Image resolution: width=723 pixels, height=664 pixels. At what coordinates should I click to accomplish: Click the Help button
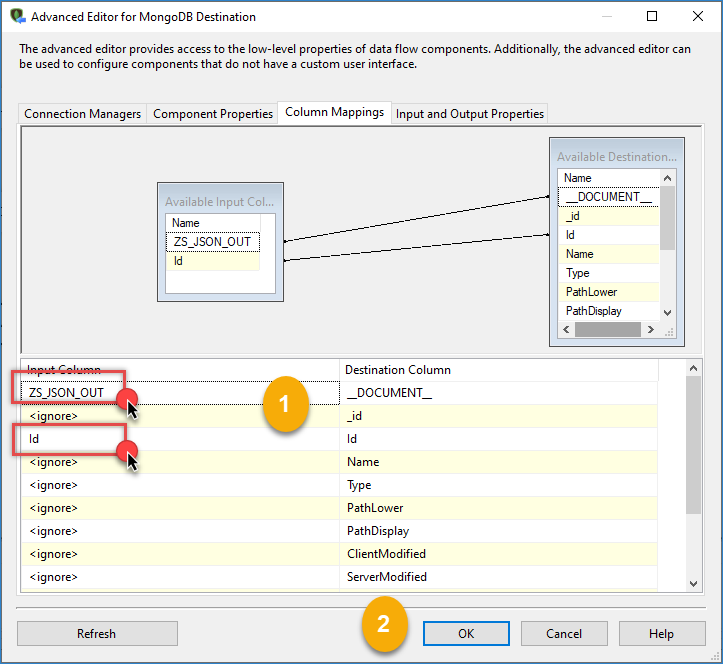[x=662, y=633]
